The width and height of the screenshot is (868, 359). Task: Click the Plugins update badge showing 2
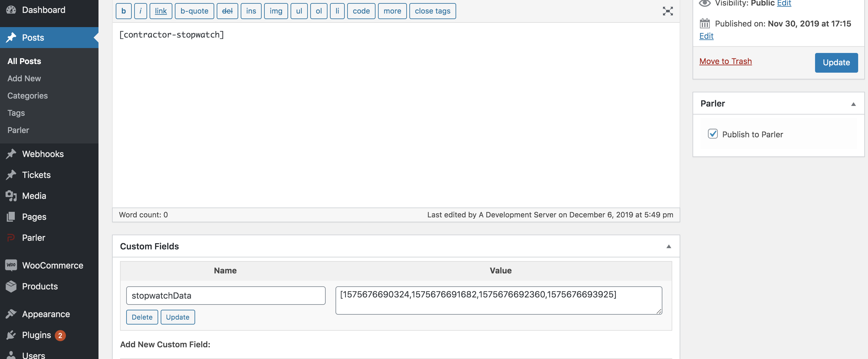[x=60, y=335]
